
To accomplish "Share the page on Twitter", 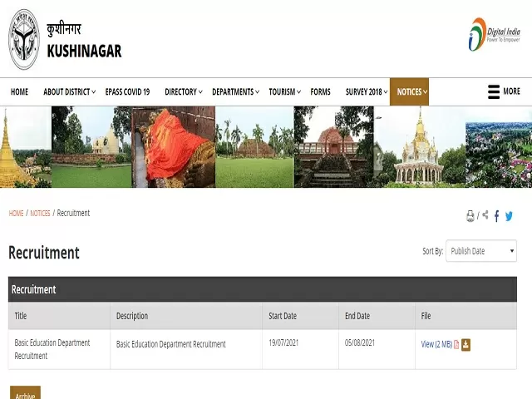I will [x=509, y=216].
